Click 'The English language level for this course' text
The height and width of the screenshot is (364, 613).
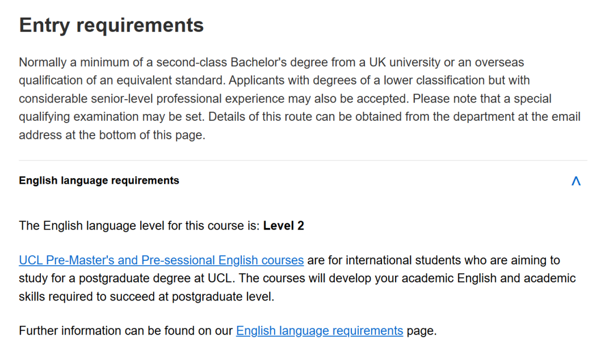pos(139,226)
